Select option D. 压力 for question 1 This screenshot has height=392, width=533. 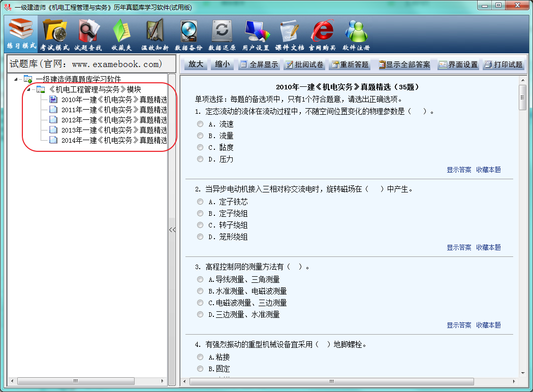point(200,159)
